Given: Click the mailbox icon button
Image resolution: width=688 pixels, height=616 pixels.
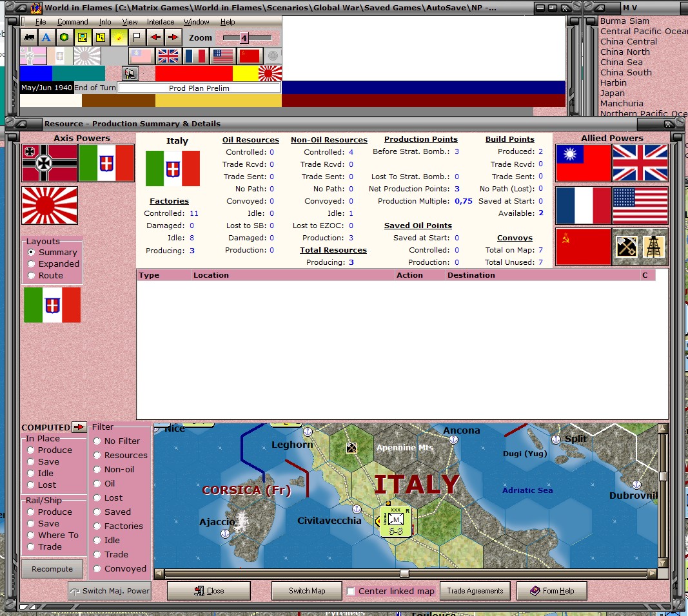Looking at the screenshot, I should pos(130,73).
